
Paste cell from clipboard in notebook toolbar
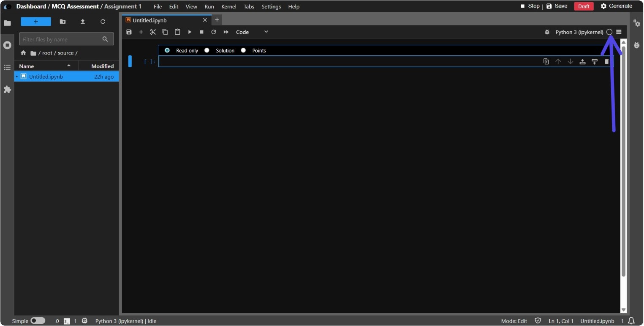(x=177, y=32)
